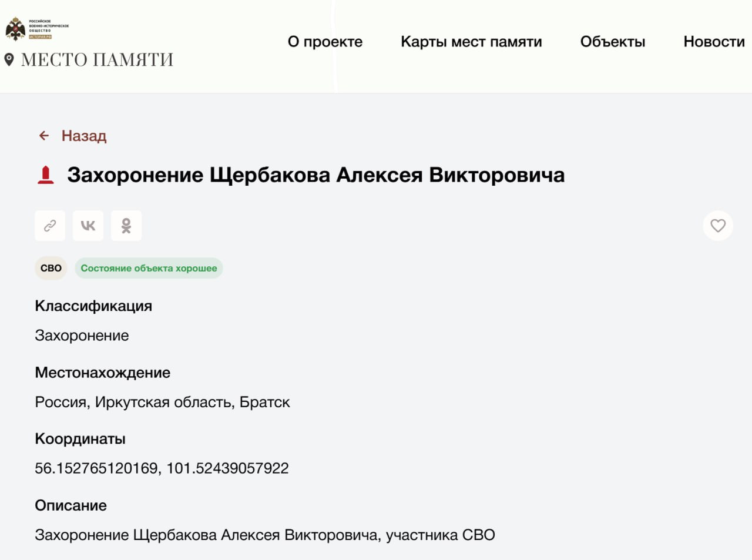Click the Состояние объекта хорошее badge
Screen dimensions: 752x560
pos(149,268)
